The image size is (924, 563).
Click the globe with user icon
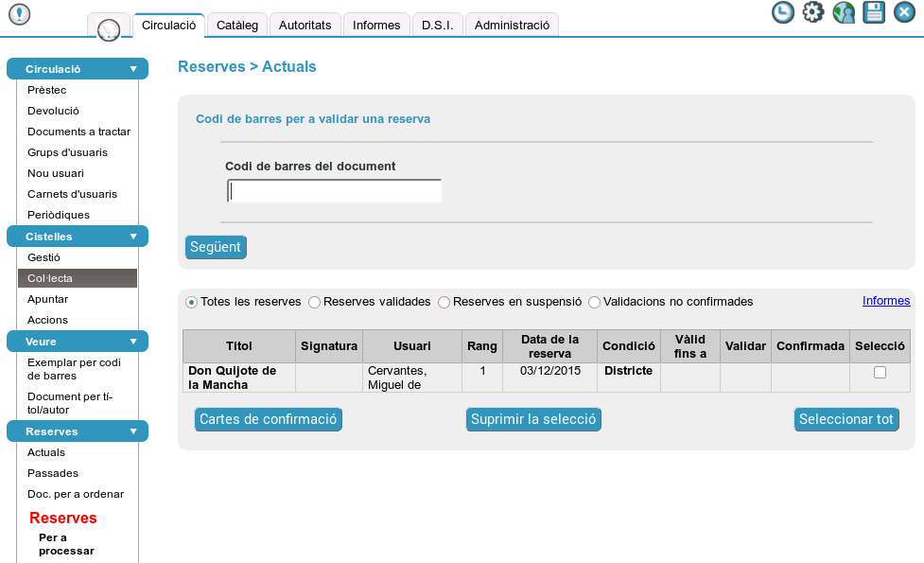tap(844, 12)
